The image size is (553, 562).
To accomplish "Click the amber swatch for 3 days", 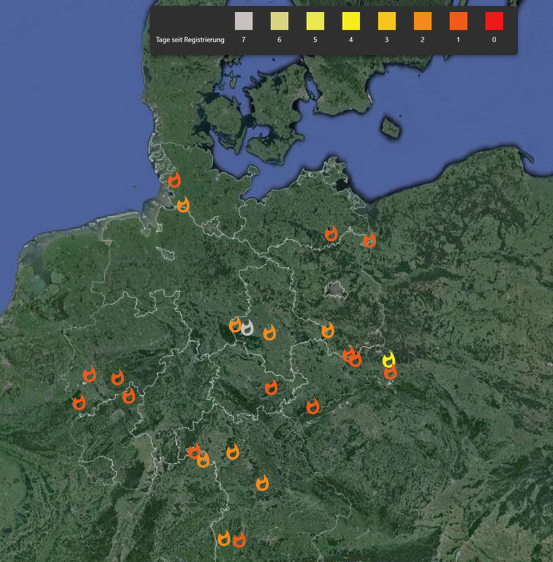I will pos(387,21).
